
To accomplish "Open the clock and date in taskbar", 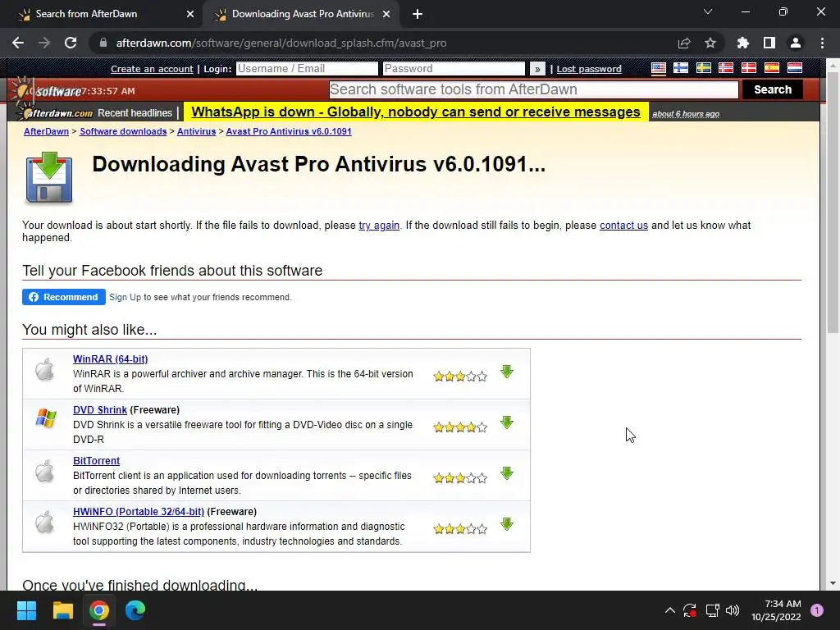I will (x=776, y=610).
